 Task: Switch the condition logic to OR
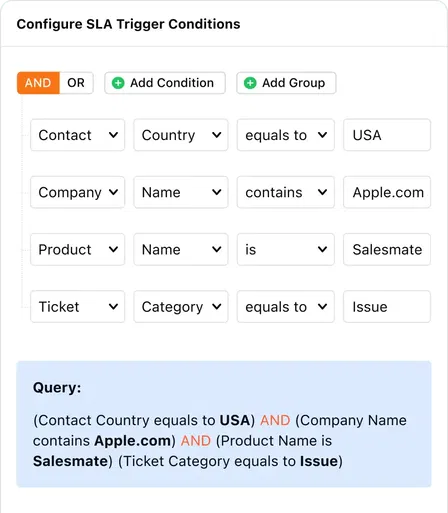coord(76,83)
